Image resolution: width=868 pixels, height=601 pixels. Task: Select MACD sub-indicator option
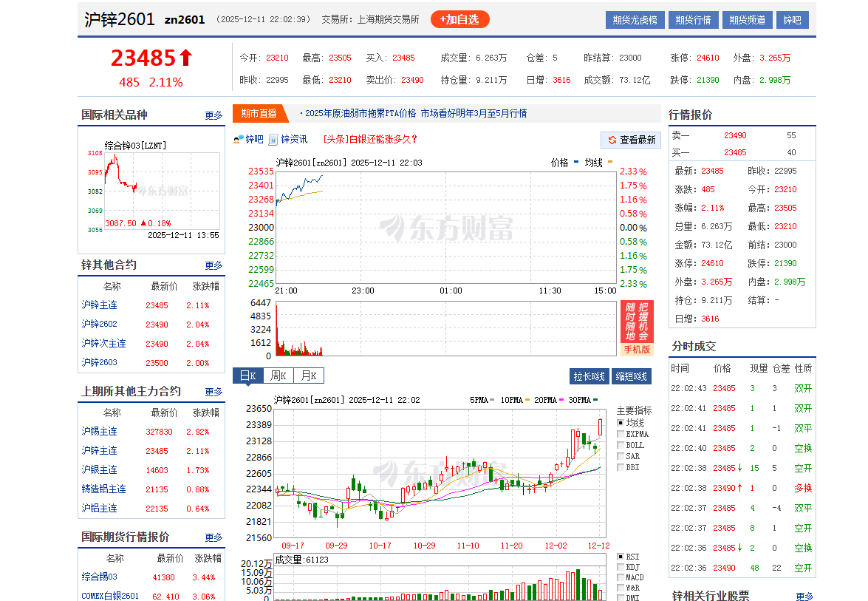point(621,577)
